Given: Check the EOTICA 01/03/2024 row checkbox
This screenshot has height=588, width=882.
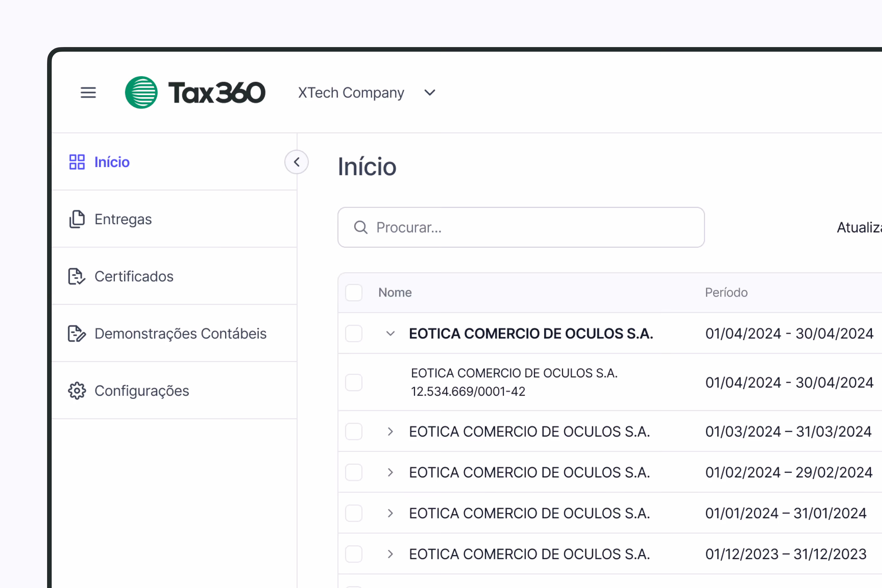Looking at the screenshot, I should click(354, 432).
